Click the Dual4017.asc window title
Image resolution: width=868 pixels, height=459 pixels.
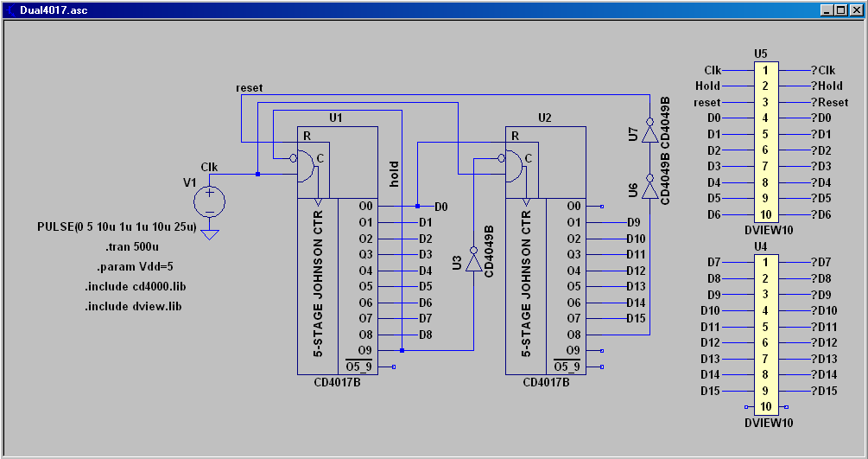(x=54, y=10)
